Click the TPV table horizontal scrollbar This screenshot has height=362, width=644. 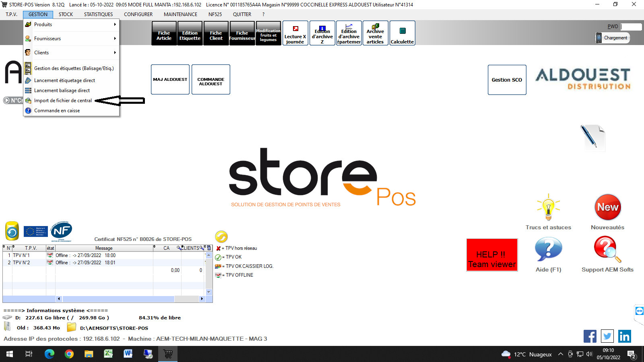[x=118, y=299]
